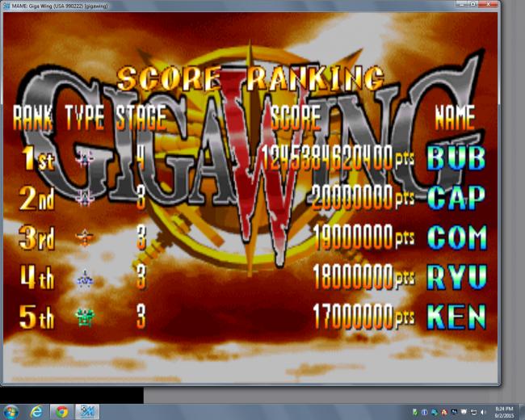Click the red and orange tray icon

tap(444, 412)
